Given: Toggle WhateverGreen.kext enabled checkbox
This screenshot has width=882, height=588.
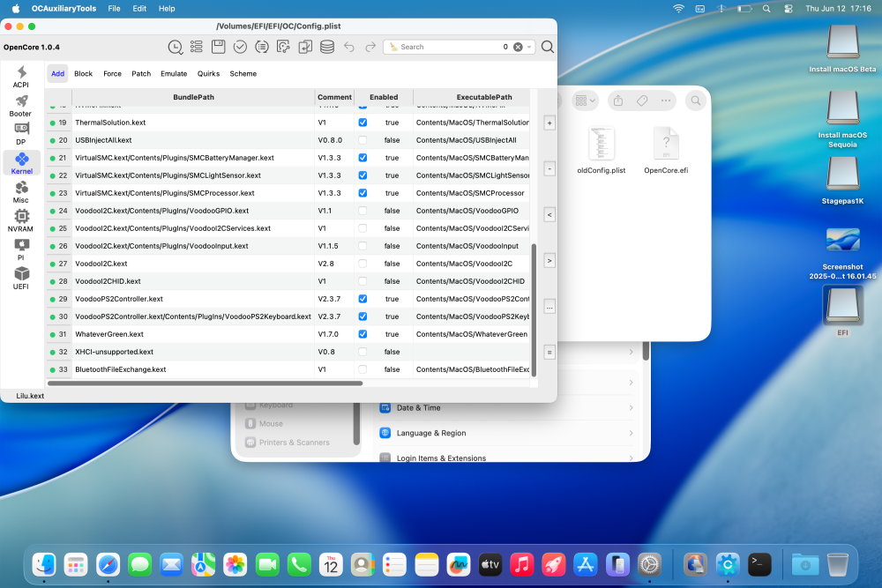Looking at the screenshot, I should (363, 334).
